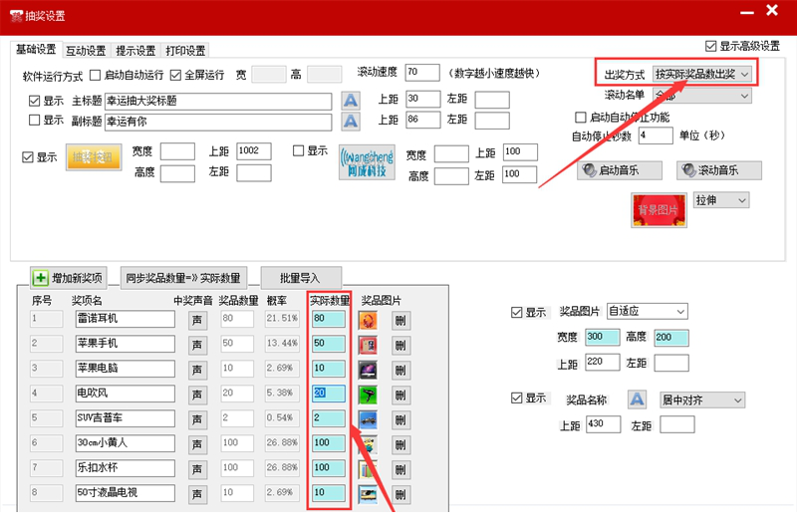Set winning sound for 50寸液晶电视
The height and width of the screenshot is (532, 797).
click(x=197, y=494)
